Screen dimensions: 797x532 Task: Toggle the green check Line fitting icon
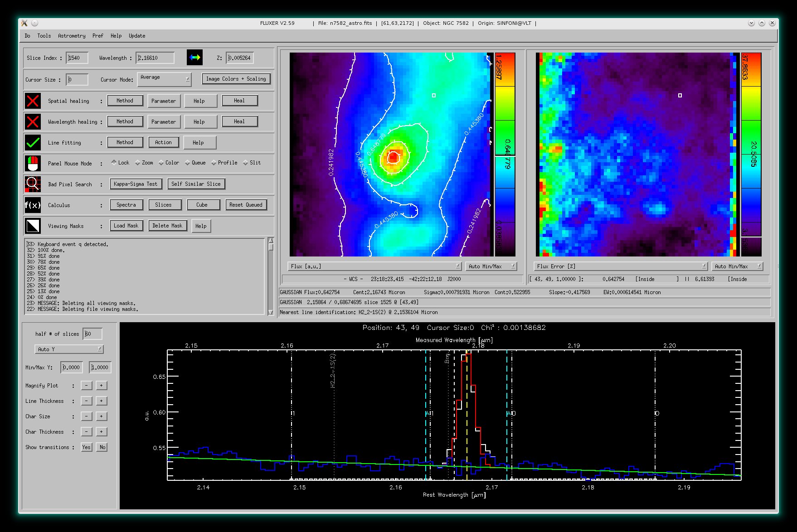tap(33, 142)
